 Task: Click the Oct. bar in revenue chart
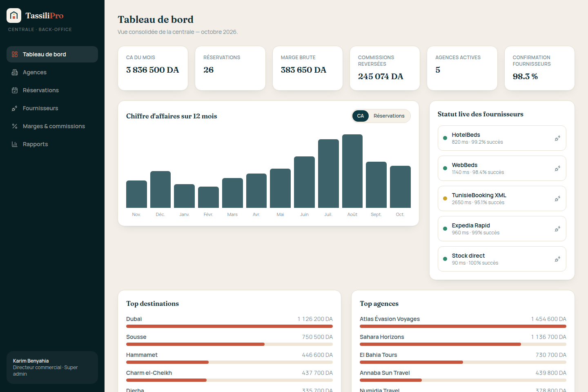(x=400, y=187)
